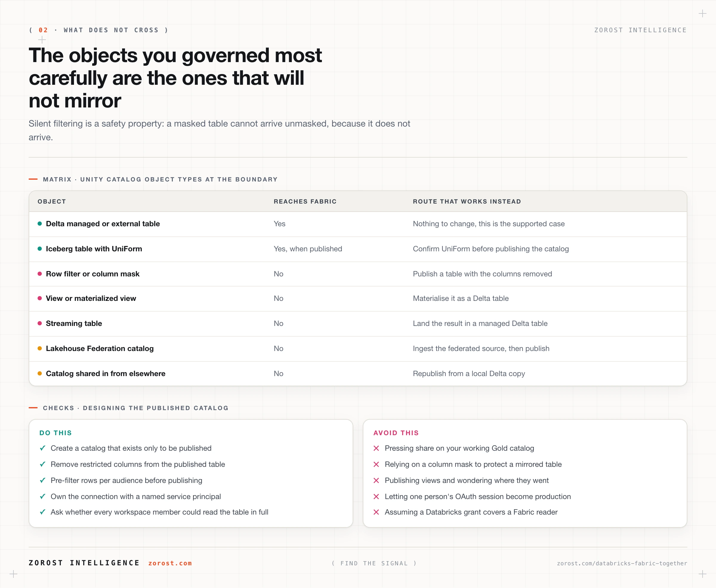
Task: Click the plus crosshair icon in the top-right corner
Action: click(x=703, y=13)
